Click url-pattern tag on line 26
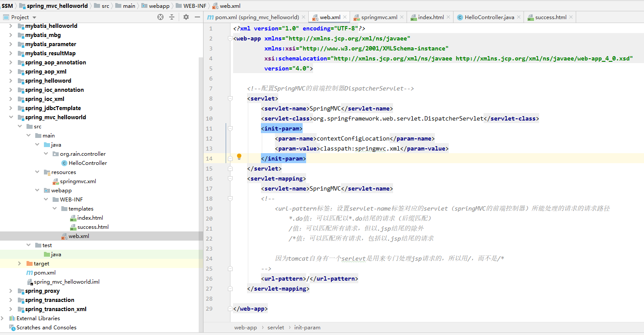This screenshot has width=644, height=335. [284, 278]
